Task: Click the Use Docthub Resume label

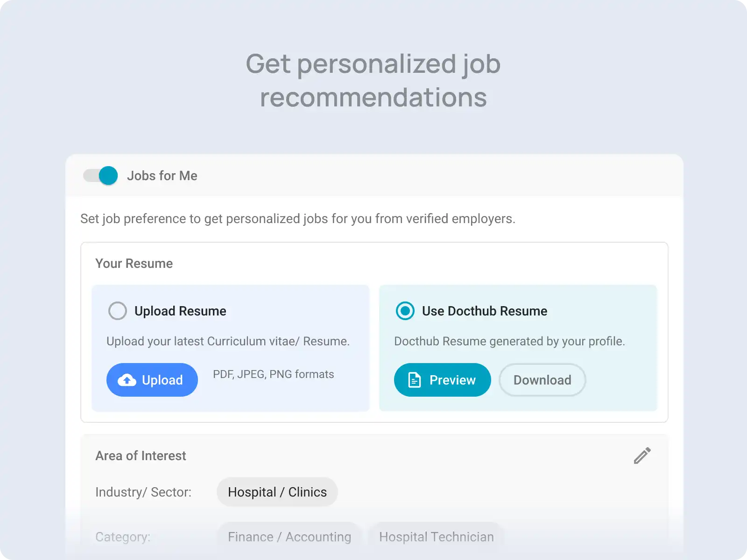Action: click(485, 311)
